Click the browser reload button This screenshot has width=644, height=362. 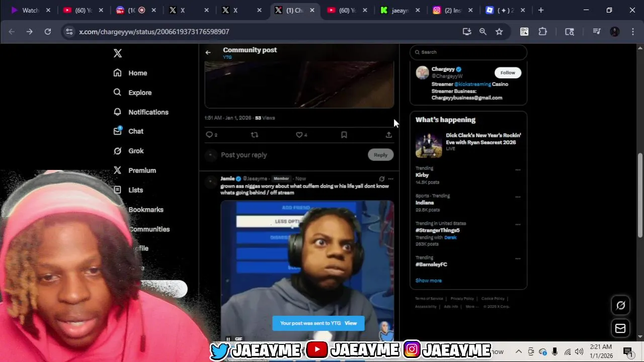48,32
